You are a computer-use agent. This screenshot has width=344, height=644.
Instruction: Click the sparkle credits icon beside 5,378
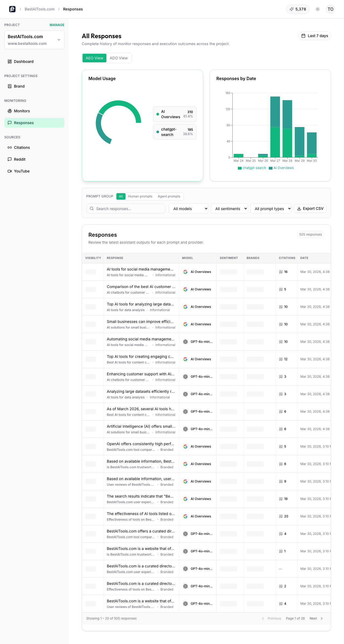tap(292, 9)
